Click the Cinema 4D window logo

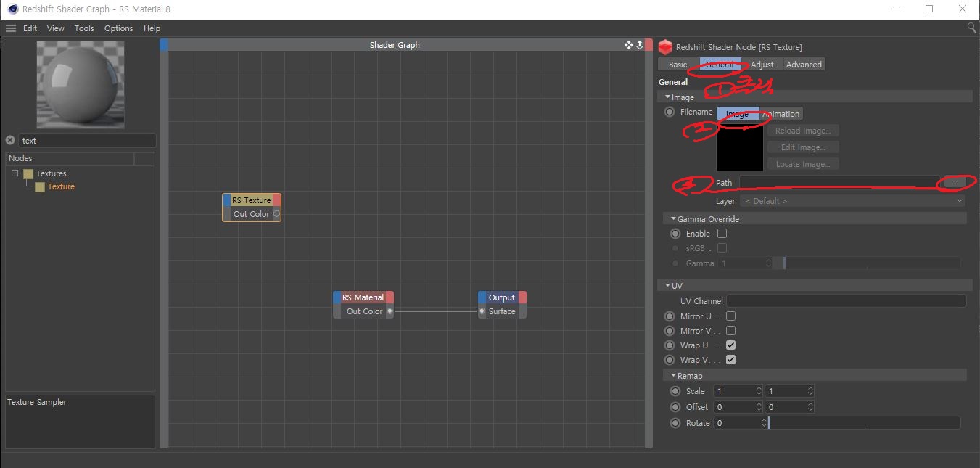tap(12, 9)
